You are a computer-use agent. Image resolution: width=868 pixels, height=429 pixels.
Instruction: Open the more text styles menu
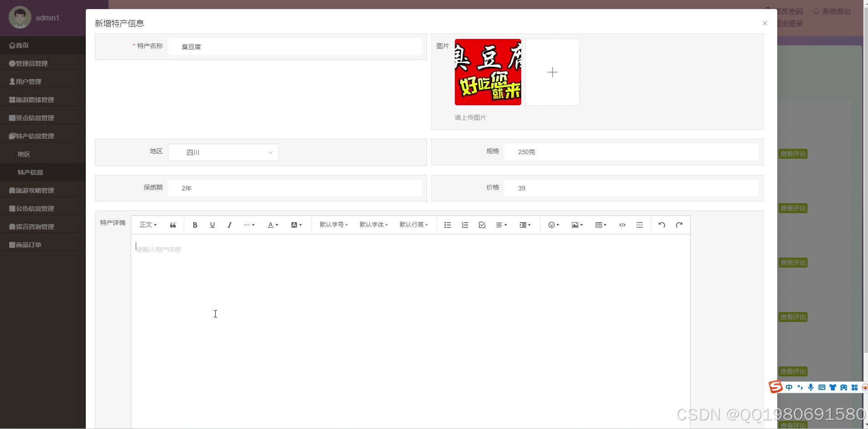pyautogui.click(x=249, y=225)
